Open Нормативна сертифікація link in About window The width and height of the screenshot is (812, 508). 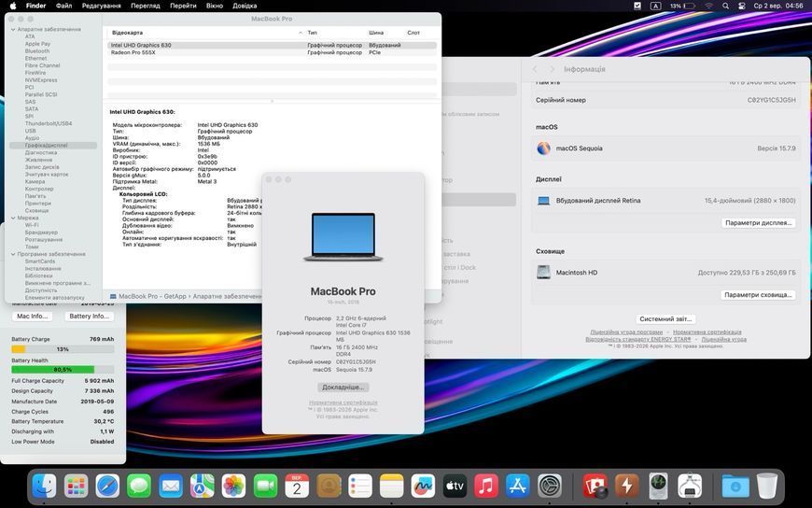(x=343, y=402)
